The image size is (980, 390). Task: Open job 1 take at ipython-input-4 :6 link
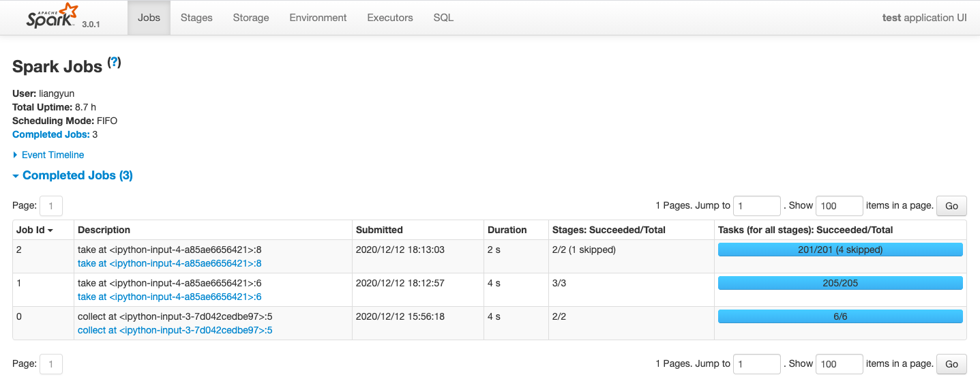coord(170,297)
